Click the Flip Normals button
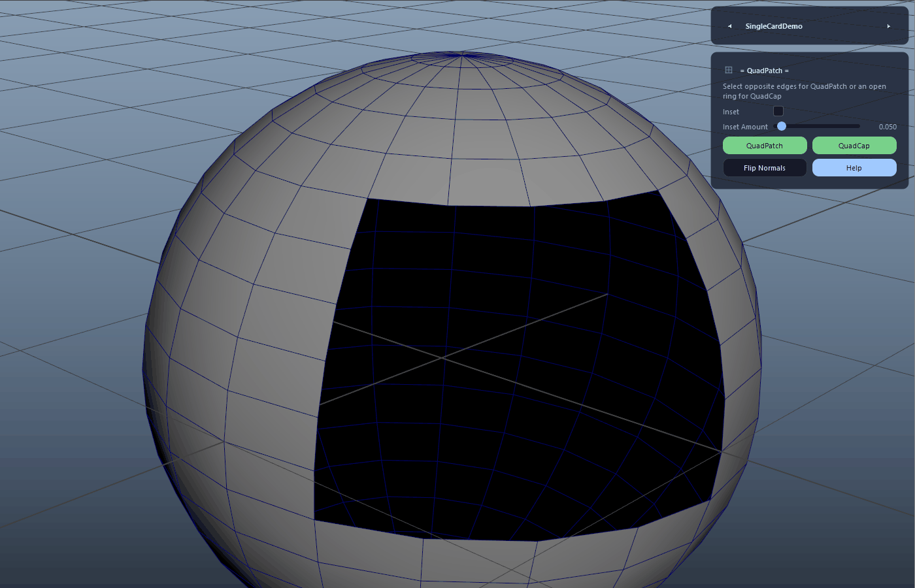Image resolution: width=915 pixels, height=588 pixels. click(x=765, y=168)
